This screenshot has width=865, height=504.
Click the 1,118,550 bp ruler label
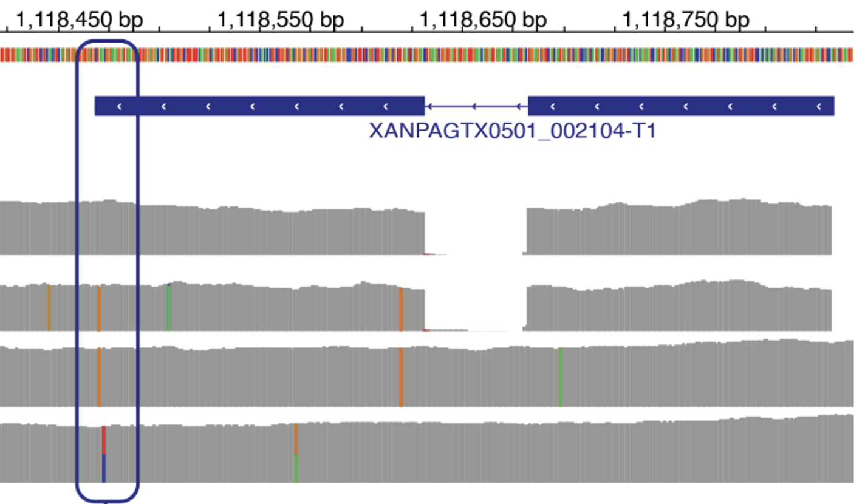click(x=280, y=20)
